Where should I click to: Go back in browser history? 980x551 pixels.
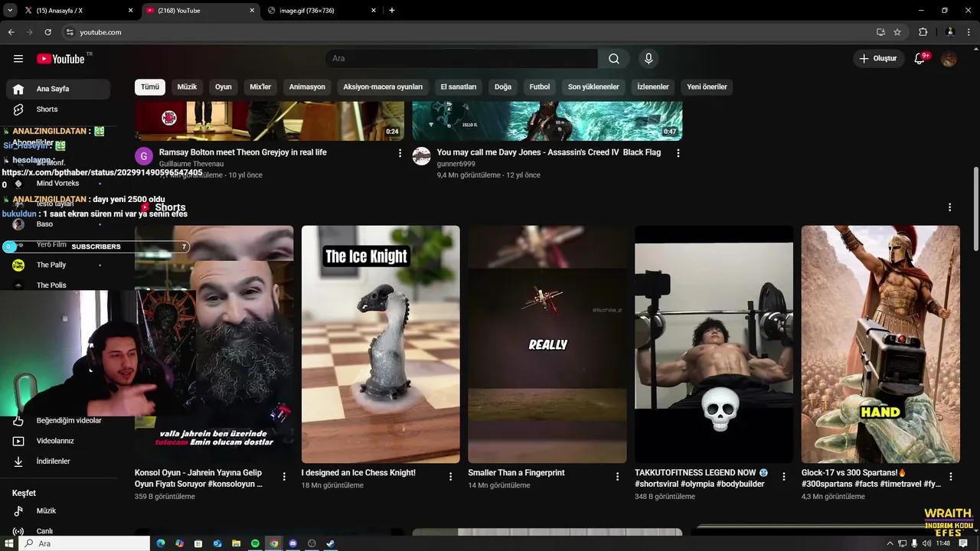point(11,32)
